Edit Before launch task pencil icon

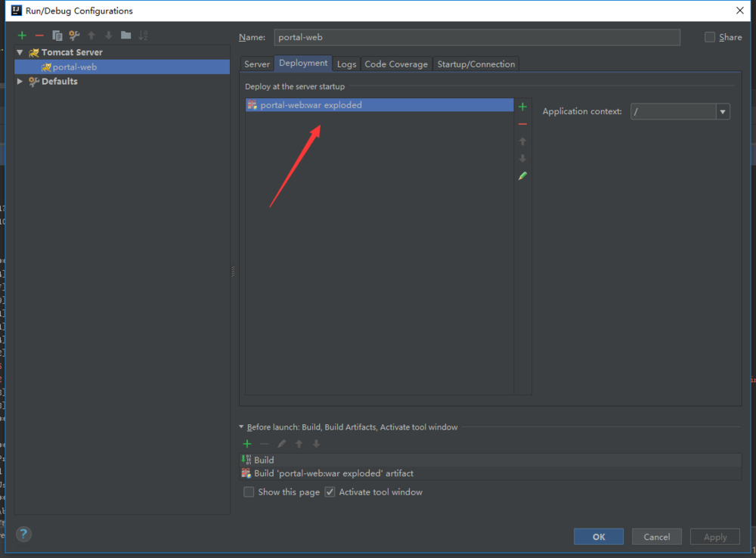[x=281, y=444]
